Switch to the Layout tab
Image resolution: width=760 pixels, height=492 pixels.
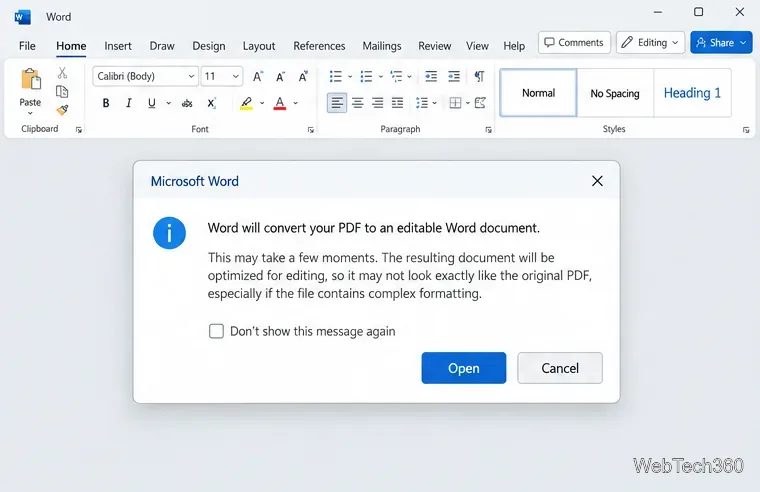pos(259,46)
